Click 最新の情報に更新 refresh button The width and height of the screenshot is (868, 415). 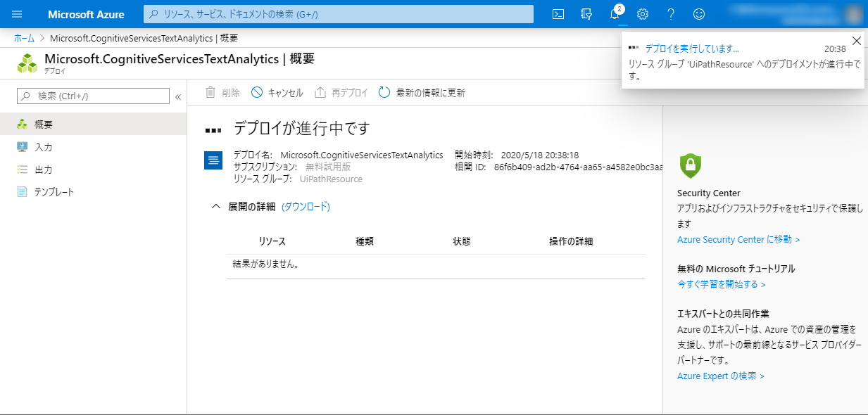point(422,93)
